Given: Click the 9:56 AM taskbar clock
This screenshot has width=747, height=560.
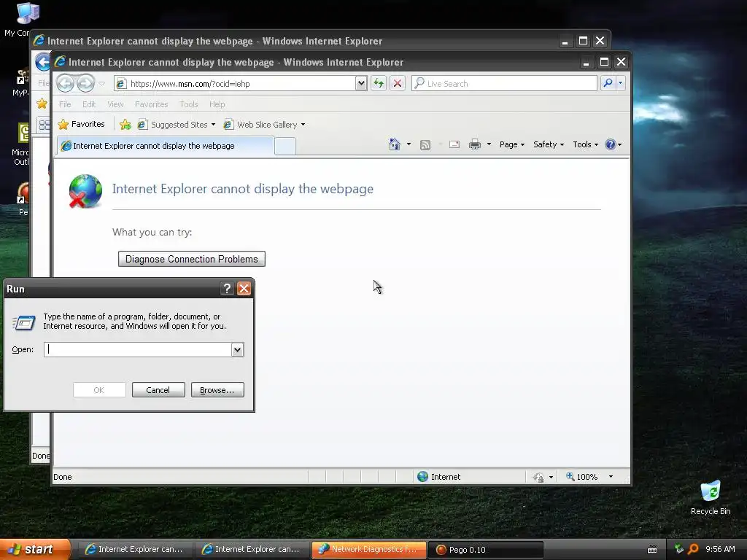Looking at the screenshot, I should tap(720, 549).
